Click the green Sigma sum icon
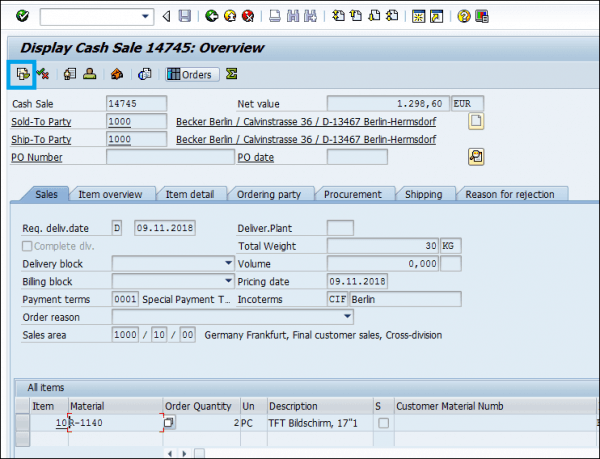 pyautogui.click(x=231, y=73)
